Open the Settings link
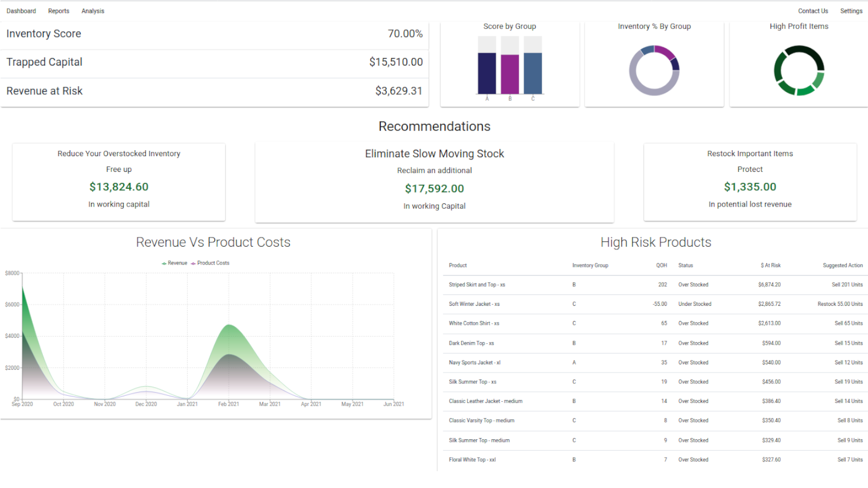Image resolution: width=868 pixels, height=488 pixels. click(851, 11)
